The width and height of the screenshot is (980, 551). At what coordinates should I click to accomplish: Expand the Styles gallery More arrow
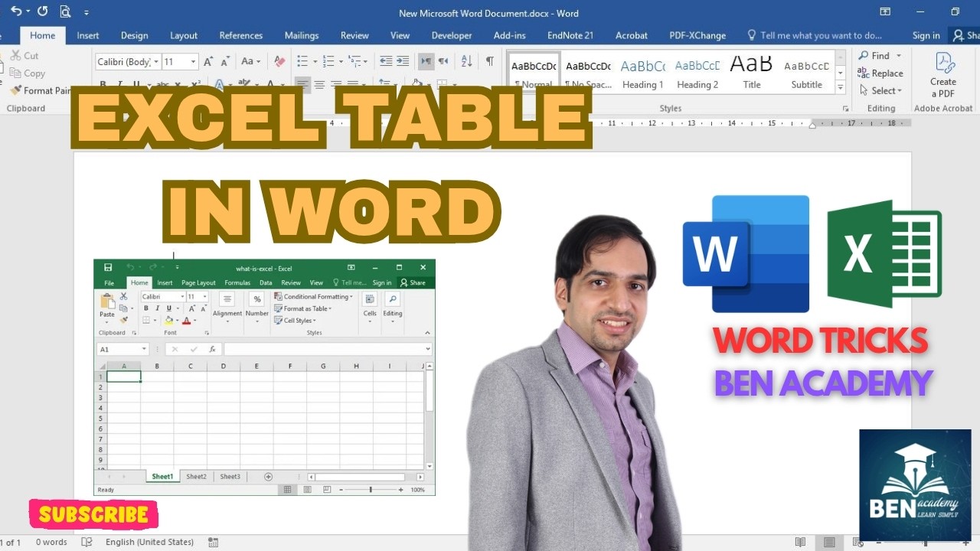click(x=840, y=86)
